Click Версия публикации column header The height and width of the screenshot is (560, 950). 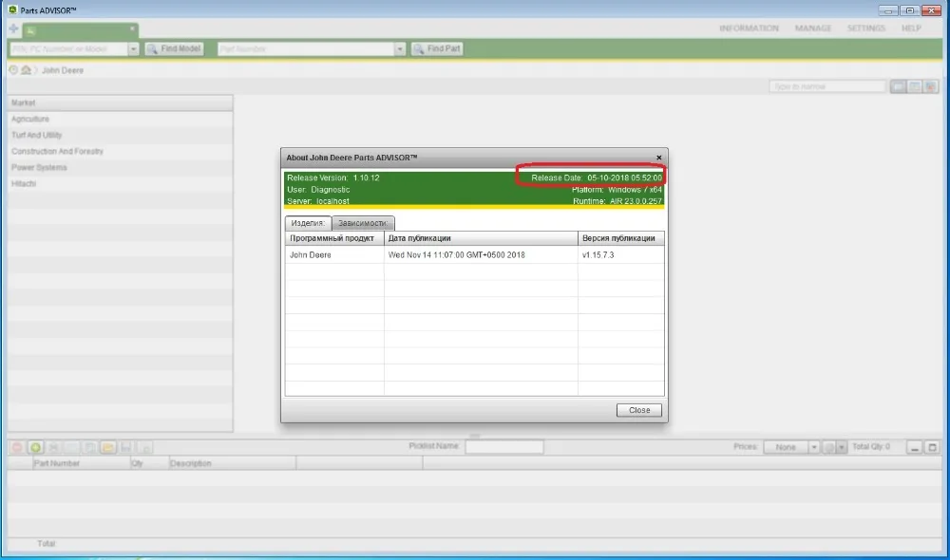pyautogui.click(x=621, y=238)
